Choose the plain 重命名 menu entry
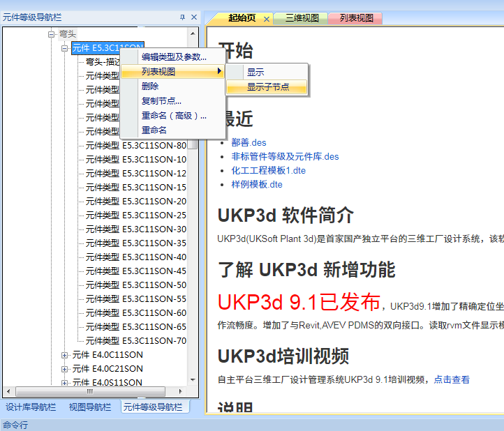Screen dimensions: 504x431 172,130
